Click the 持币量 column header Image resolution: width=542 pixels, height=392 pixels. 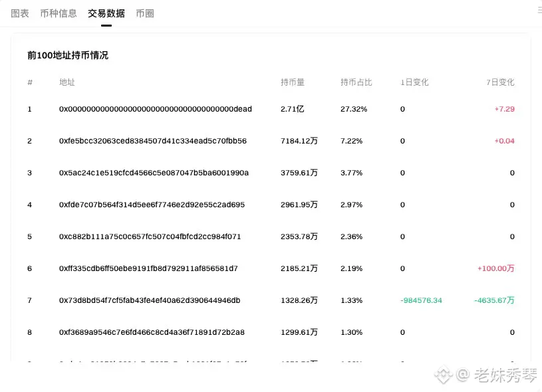tap(293, 82)
